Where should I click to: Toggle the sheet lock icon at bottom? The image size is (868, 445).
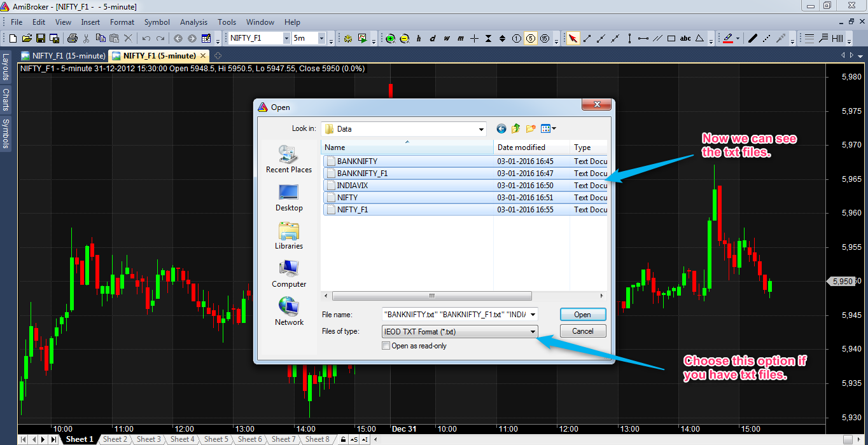tap(343, 439)
